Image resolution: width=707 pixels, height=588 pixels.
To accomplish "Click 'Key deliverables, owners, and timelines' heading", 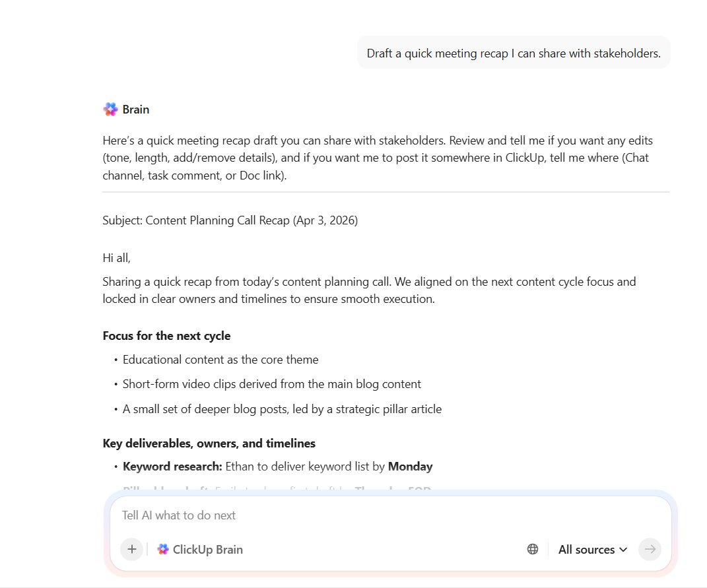I will click(x=209, y=443).
